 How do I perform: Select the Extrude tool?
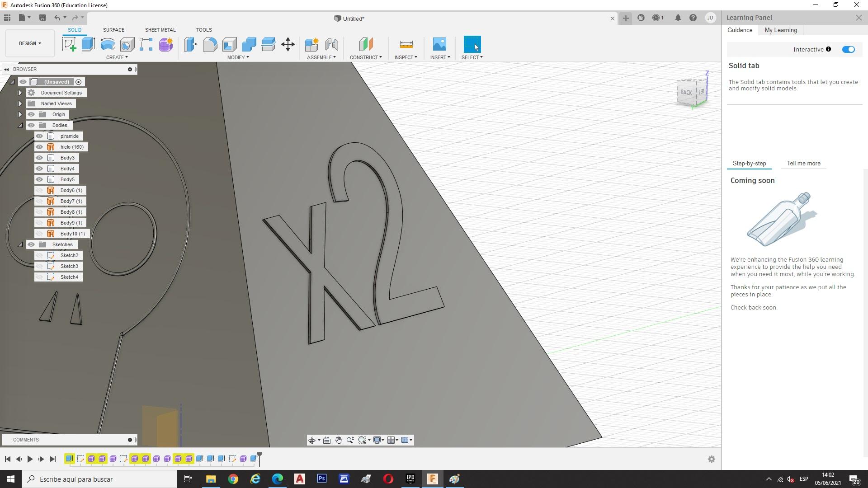[88, 44]
